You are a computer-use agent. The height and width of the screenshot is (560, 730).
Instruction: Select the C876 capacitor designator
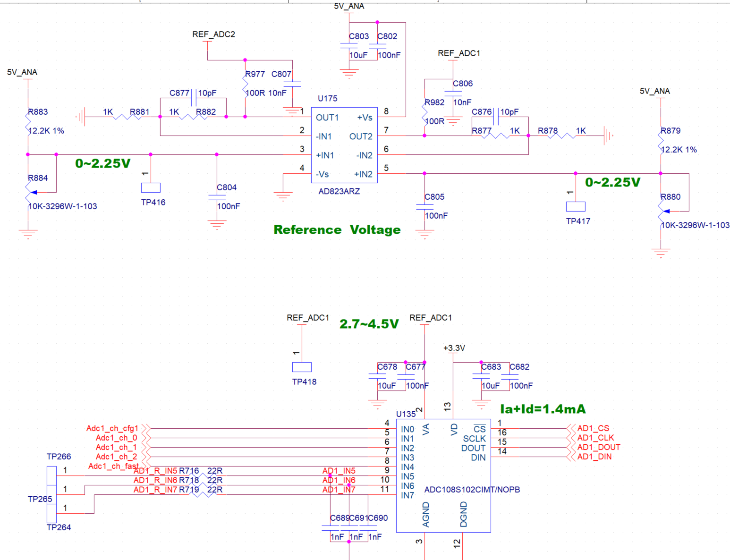(482, 112)
